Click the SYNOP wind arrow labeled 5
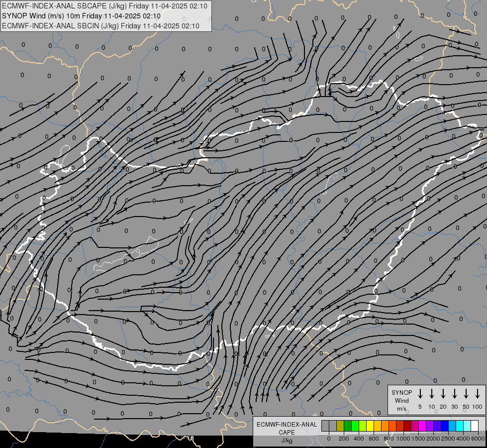The height and width of the screenshot is (448, 487). [420, 394]
